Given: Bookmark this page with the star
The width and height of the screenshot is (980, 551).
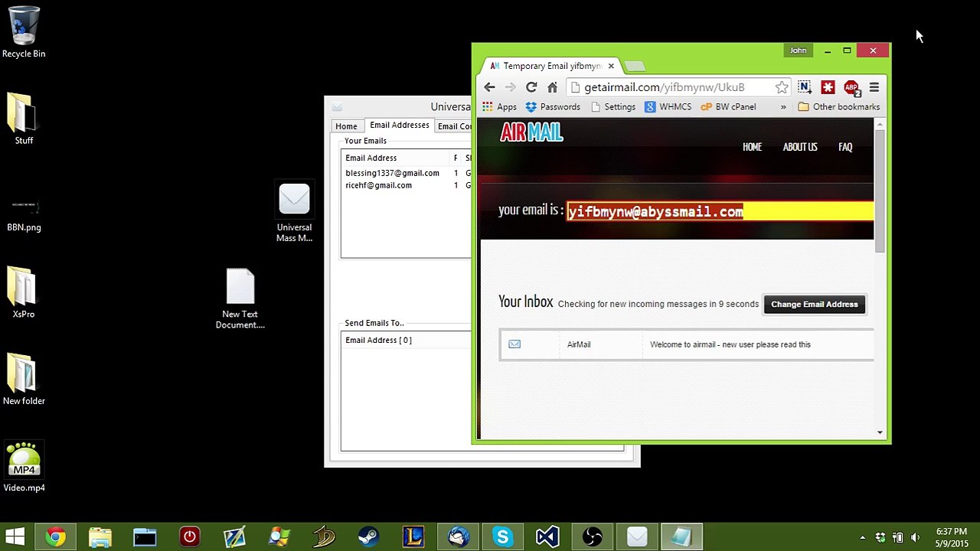Looking at the screenshot, I should click(x=781, y=87).
